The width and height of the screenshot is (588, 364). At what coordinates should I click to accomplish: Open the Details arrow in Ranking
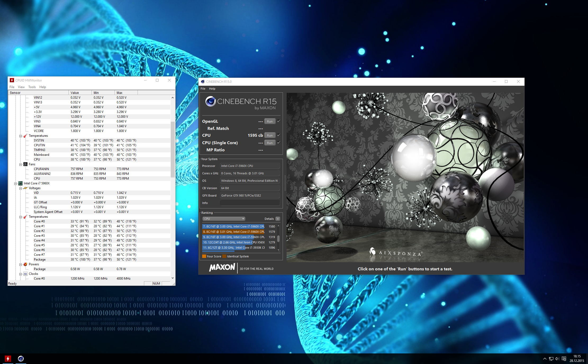click(x=278, y=219)
